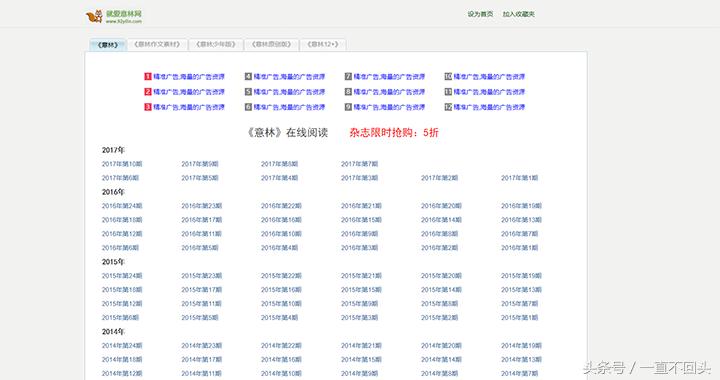Click the red number 1 ad badge

[148, 77]
